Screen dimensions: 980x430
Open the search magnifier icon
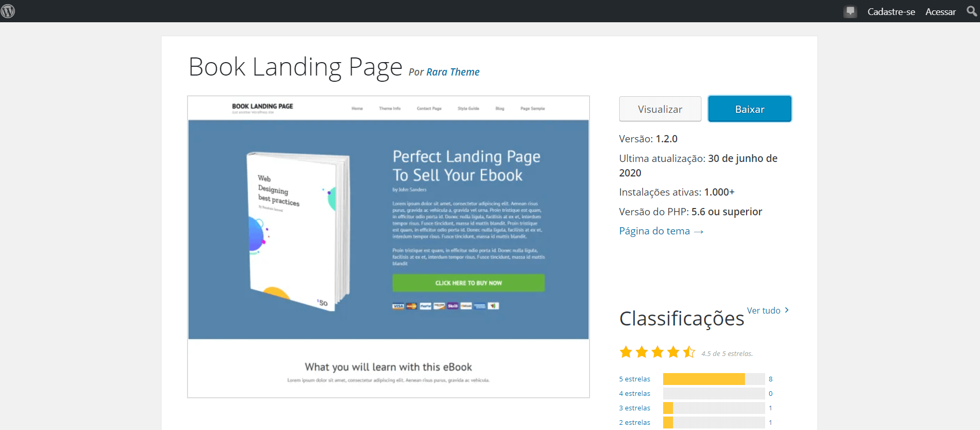click(x=972, y=11)
